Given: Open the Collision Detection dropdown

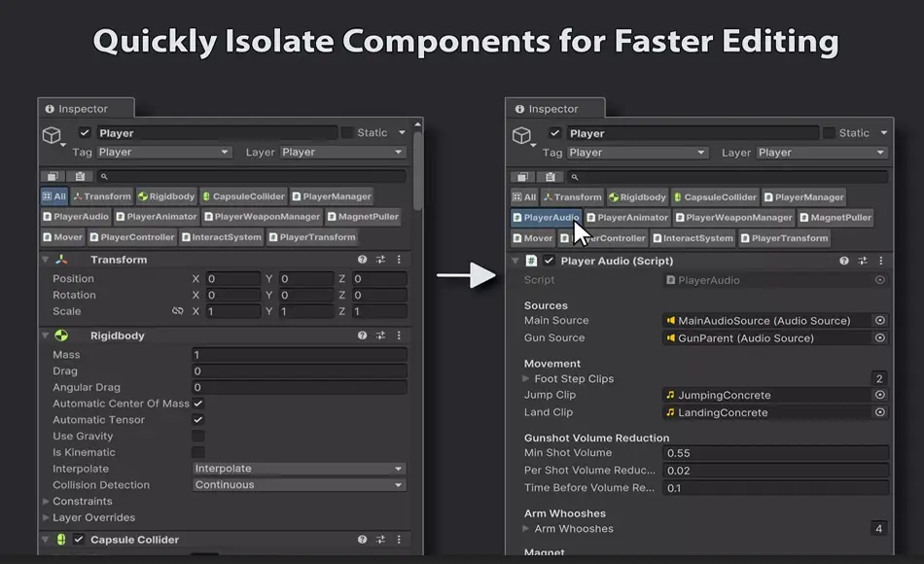Looking at the screenshot, I should [x=300, y=484].
